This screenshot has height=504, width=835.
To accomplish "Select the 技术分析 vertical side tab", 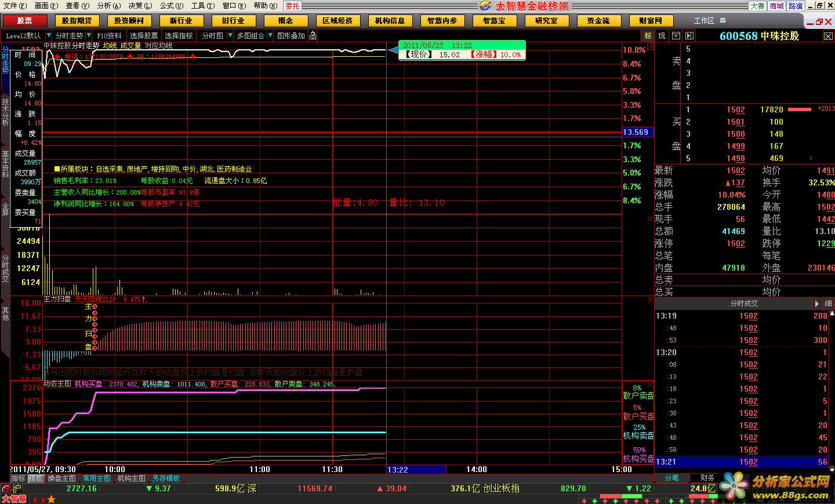I will (5, 112).
